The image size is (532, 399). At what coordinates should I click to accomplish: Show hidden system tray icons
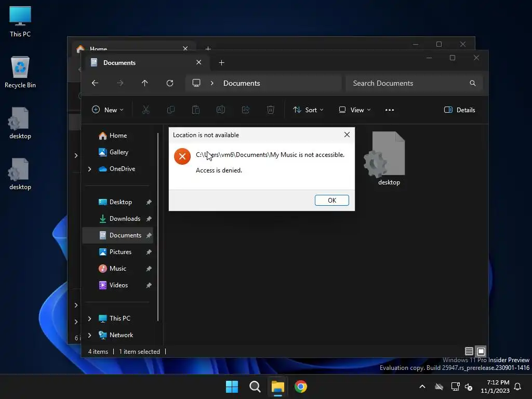(422, 387)
